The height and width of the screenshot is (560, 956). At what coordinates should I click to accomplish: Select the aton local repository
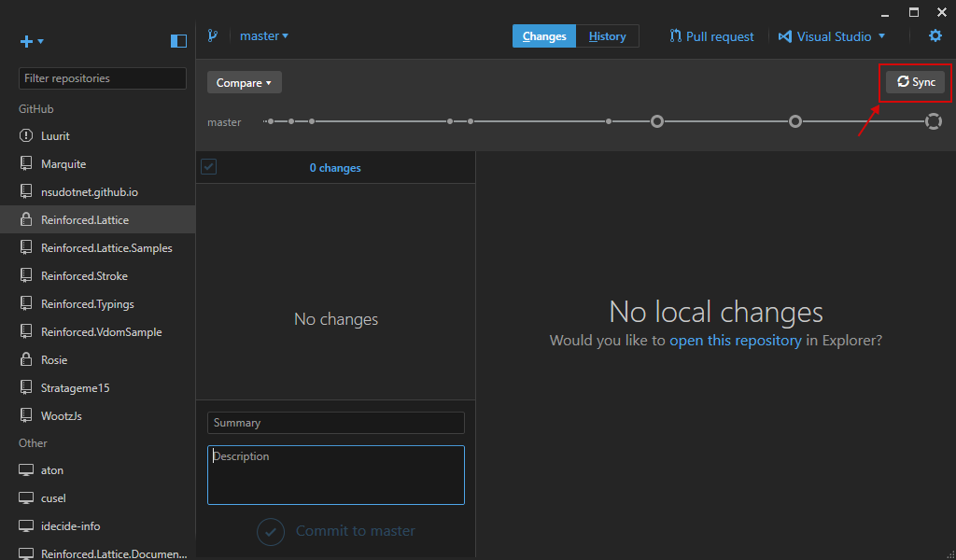[97, 470]
